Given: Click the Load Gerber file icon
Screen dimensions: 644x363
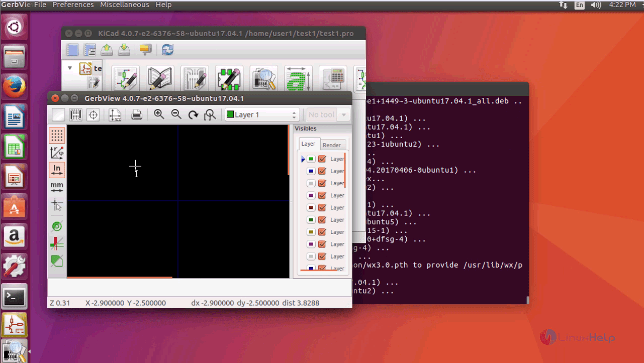Looking at the screenshot, I should click(x=75, y=115).
